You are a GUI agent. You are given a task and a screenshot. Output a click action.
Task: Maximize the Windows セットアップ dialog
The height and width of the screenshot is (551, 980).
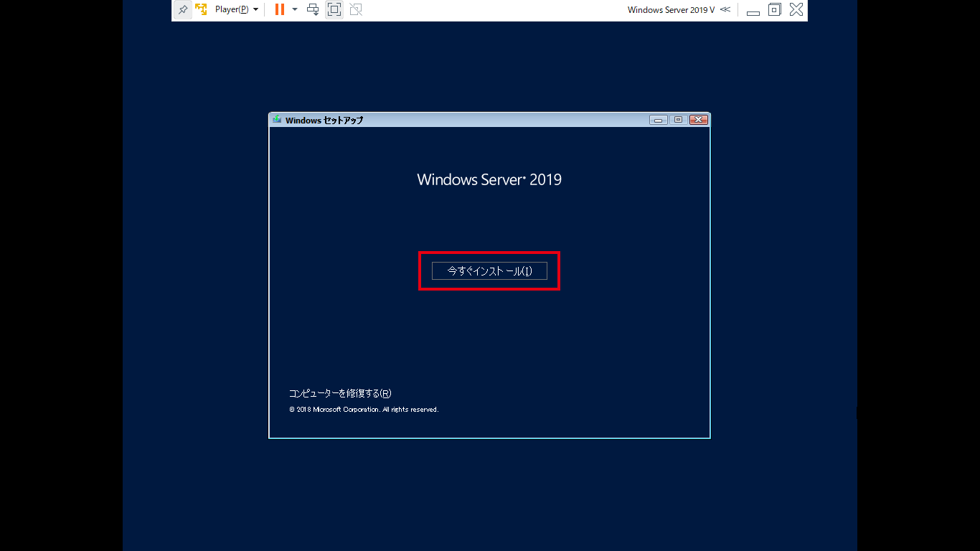click(678, 120)
